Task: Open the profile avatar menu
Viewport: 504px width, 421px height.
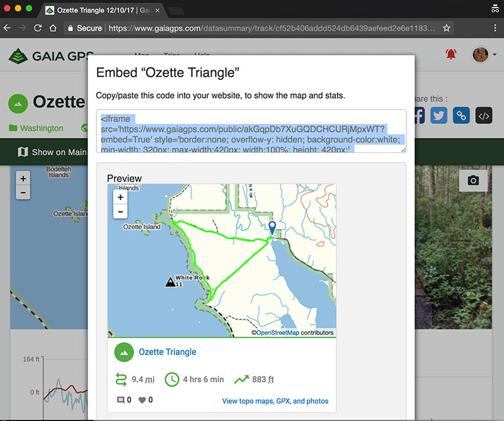Action: point(480,55)
